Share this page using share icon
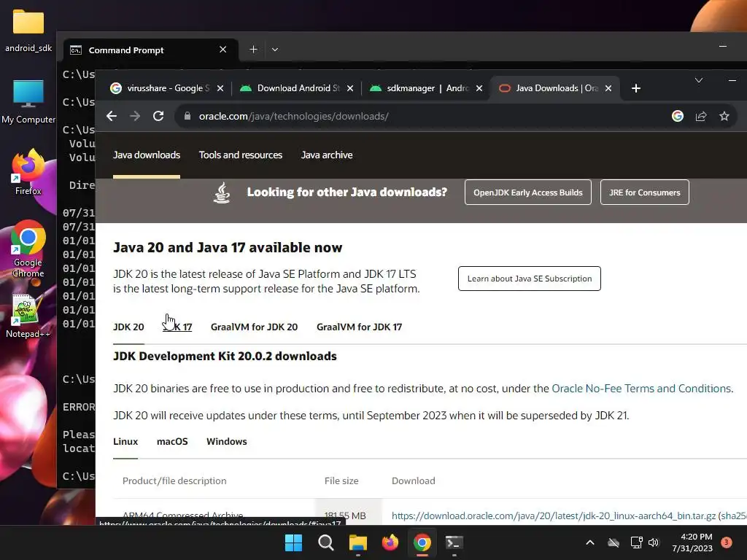 [701, 116]
